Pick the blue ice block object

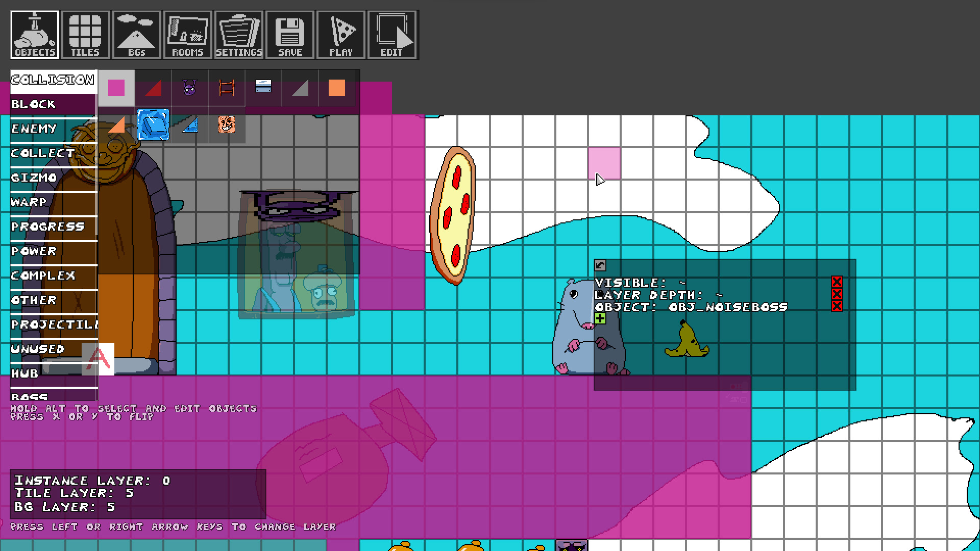point(153,124)
